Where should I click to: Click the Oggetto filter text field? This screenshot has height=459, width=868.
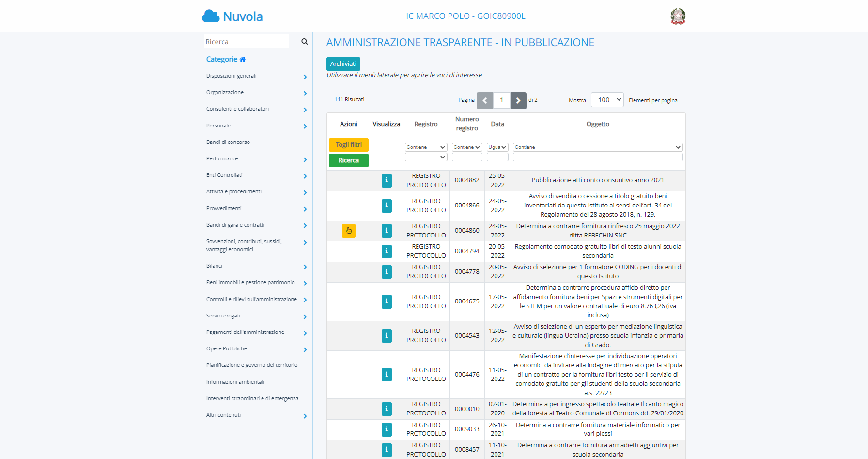(598, 157)
